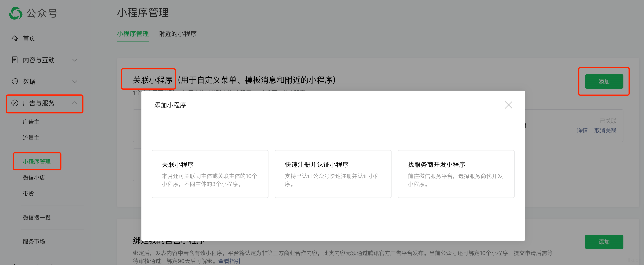Viewport: 644px width, 265px height.
Task: Open 流量主 in sidebar
Action: tap(31, 138)
